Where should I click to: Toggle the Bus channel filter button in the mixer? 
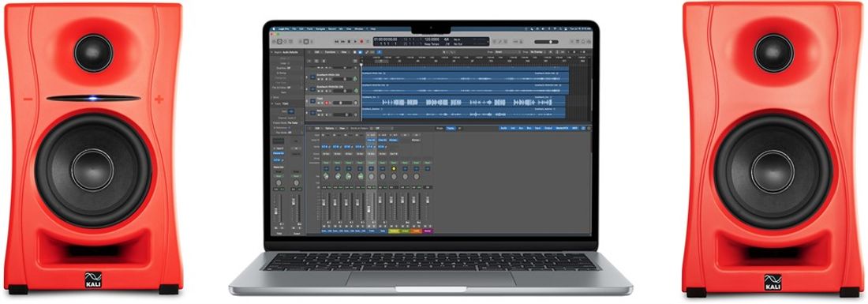point(529,129)
